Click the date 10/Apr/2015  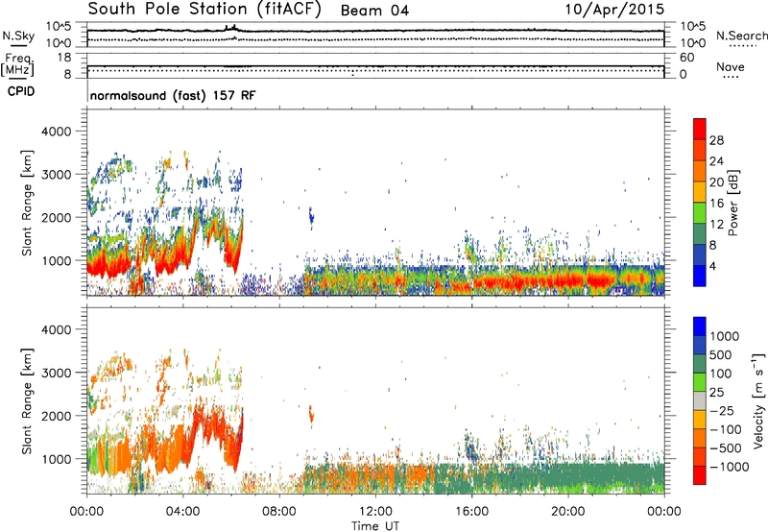pos(614,10)
